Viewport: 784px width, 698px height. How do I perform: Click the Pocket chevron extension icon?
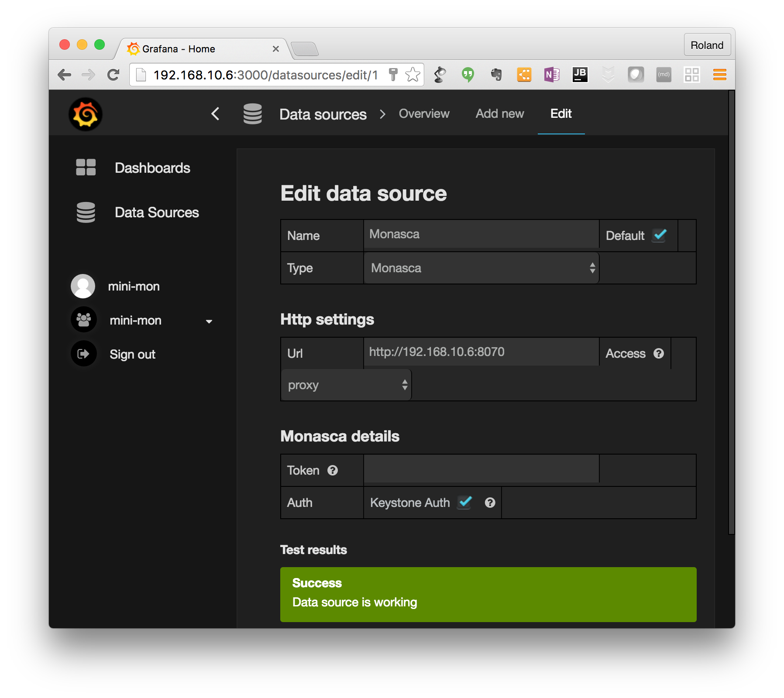point(608,75)
